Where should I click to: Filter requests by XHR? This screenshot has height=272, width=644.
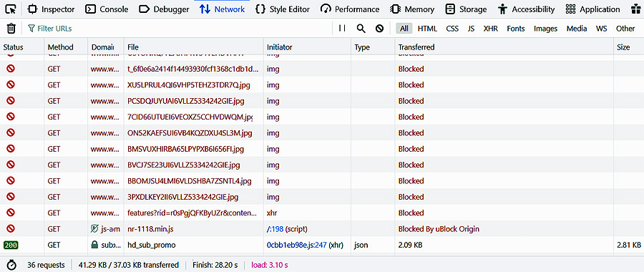point(490,29)
